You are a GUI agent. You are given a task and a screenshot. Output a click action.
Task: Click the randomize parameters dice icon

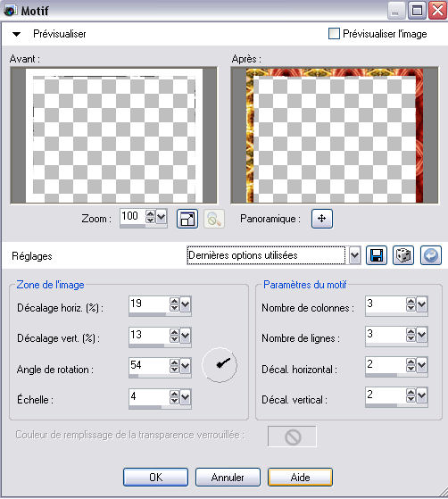click(x=403, y=255)
